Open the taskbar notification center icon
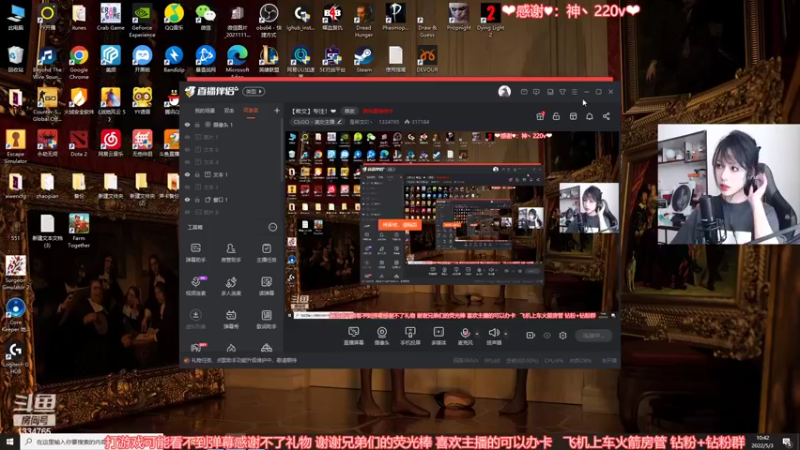This screenshot has width=800, height=450. coord(787,442)
